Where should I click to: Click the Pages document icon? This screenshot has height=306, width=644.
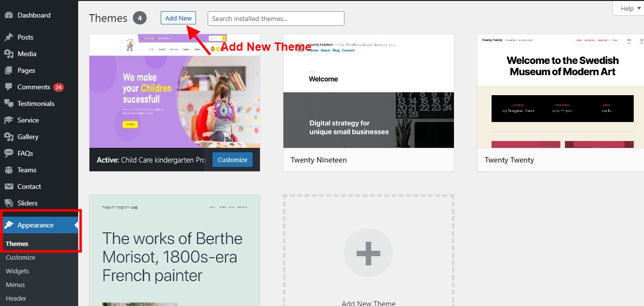(x=9, y=70)
